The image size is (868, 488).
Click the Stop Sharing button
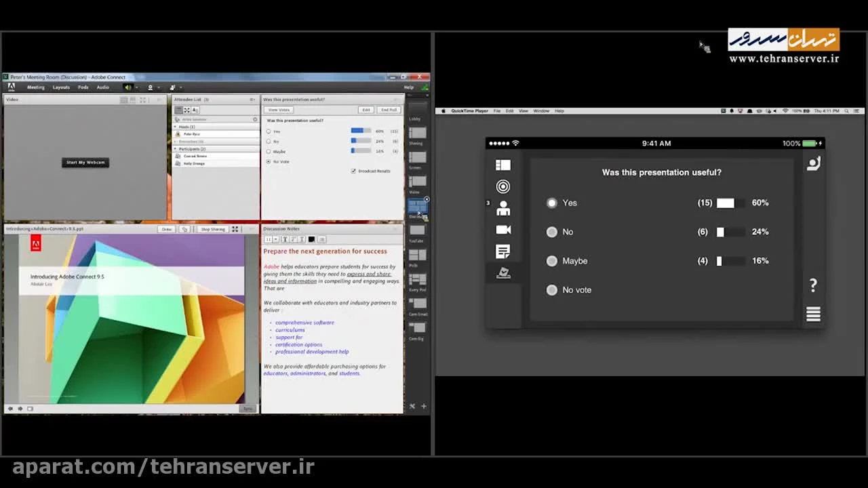[213, 229]
